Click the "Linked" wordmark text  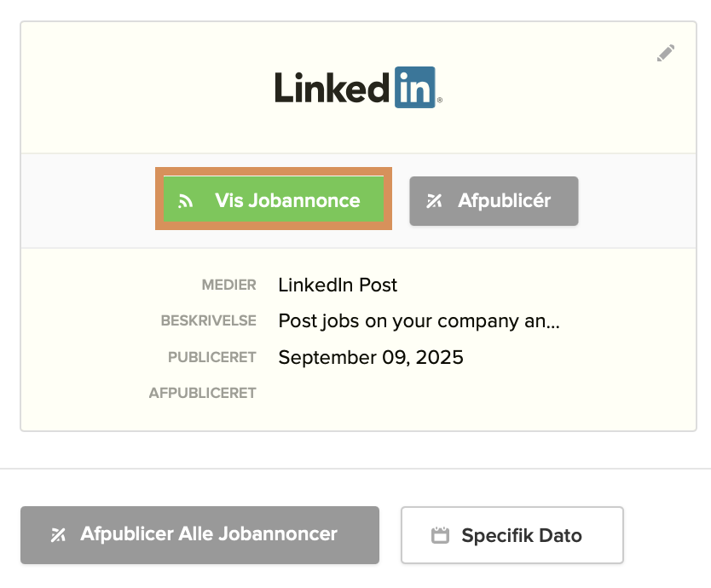332,87
